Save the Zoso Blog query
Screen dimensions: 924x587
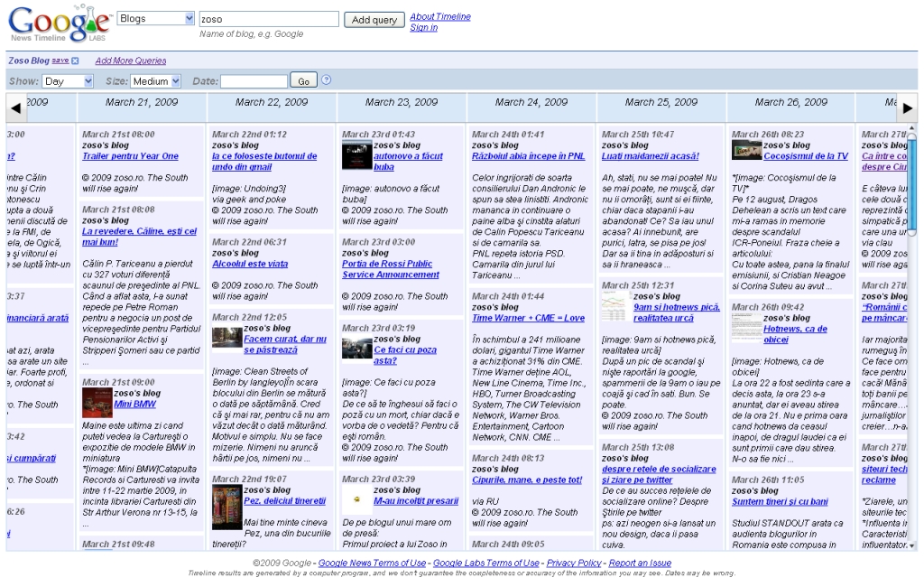(x=60, y=61)
